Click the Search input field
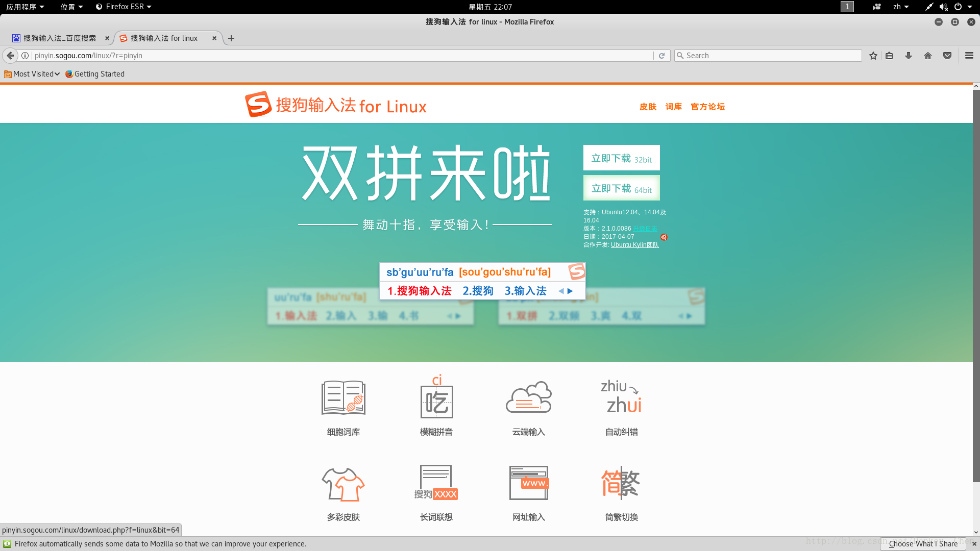This screenshot has width=980, height=551. click(768, 56)
